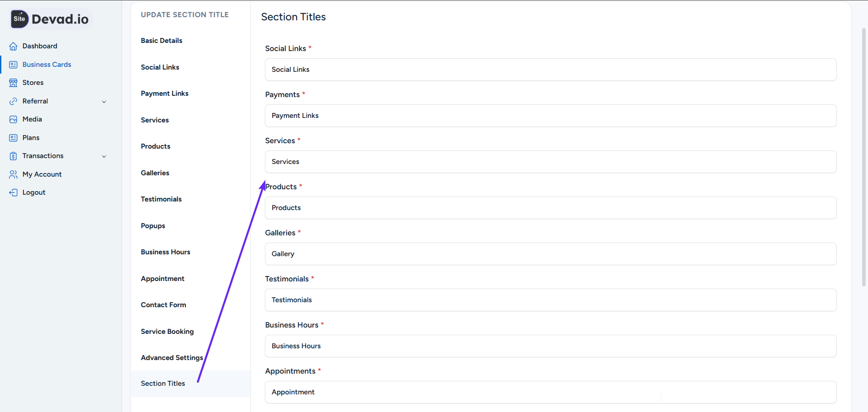Expand the Transactions submenu chevron
This screenshot has height=412, width=868.
tap(104, 156)
